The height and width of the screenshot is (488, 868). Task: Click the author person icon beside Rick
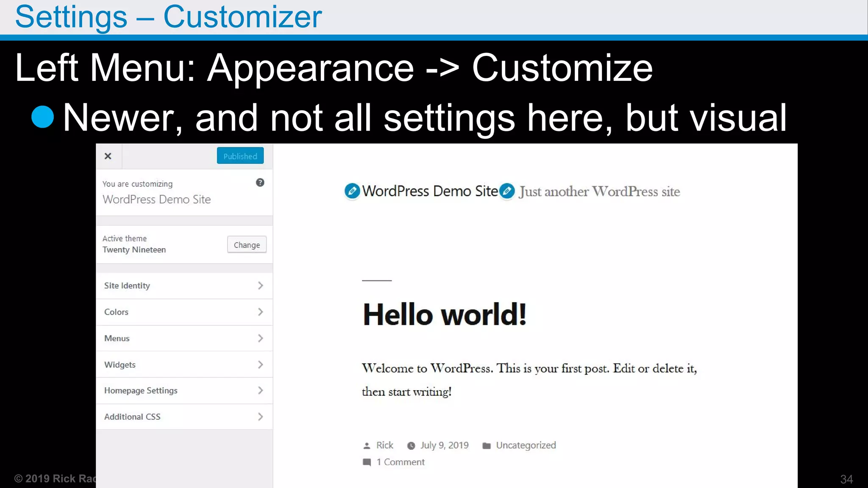click(x=367, y=446)
